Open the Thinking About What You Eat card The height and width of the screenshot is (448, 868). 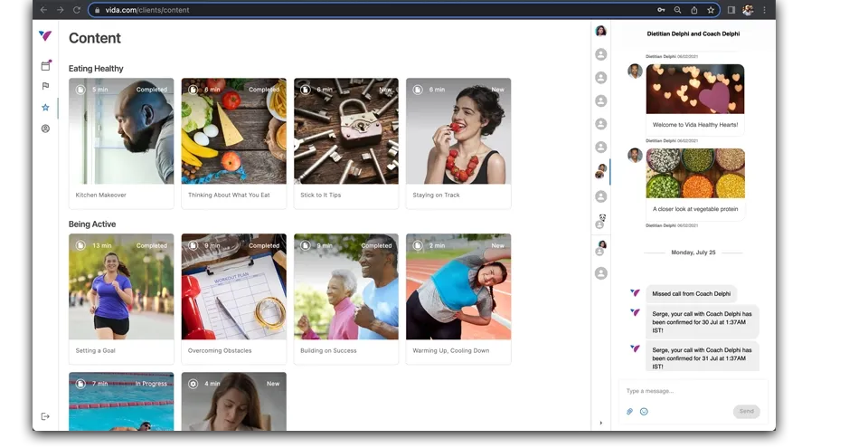(x=233, y=143)
